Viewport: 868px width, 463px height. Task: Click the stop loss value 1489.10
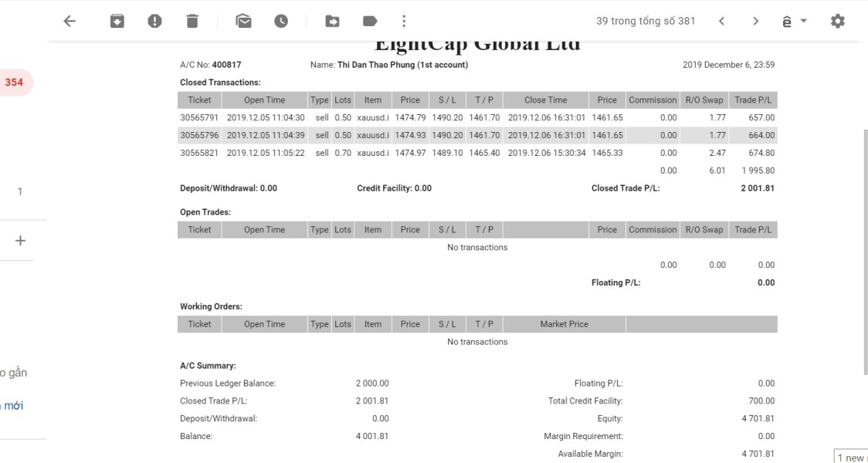pyautogui.click(x=447, y=153)
